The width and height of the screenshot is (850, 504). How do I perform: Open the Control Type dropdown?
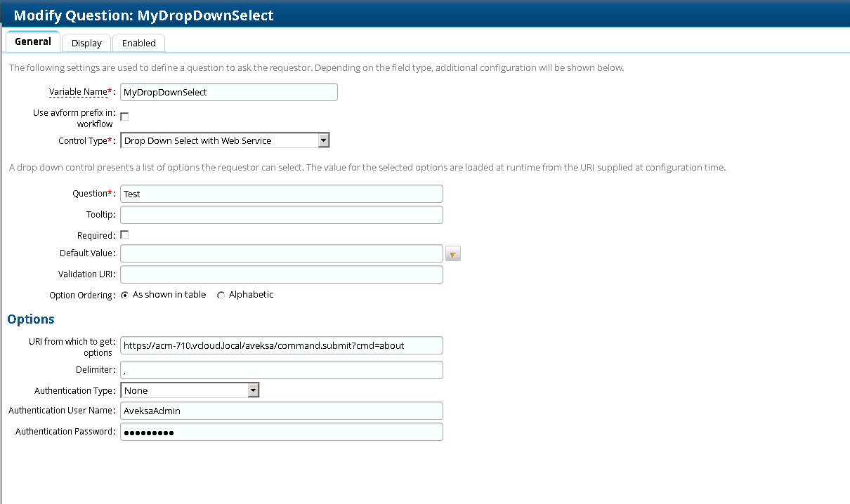click(225, 140)
